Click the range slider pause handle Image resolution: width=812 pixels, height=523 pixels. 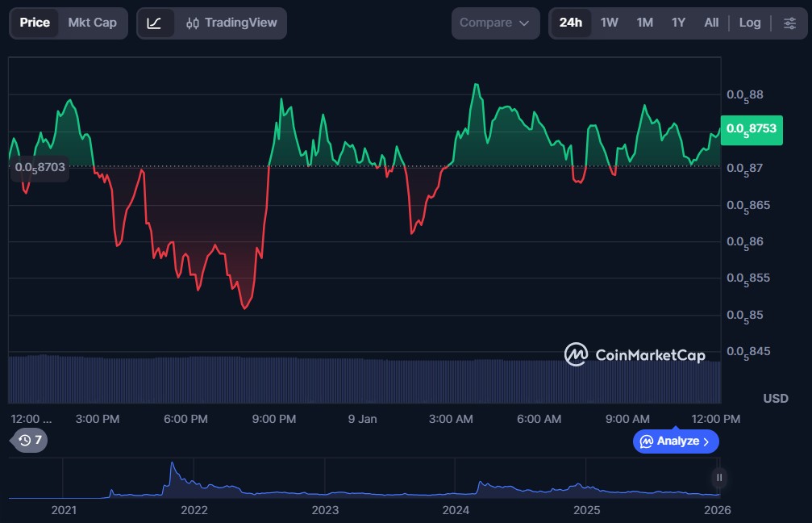[718, 477]
